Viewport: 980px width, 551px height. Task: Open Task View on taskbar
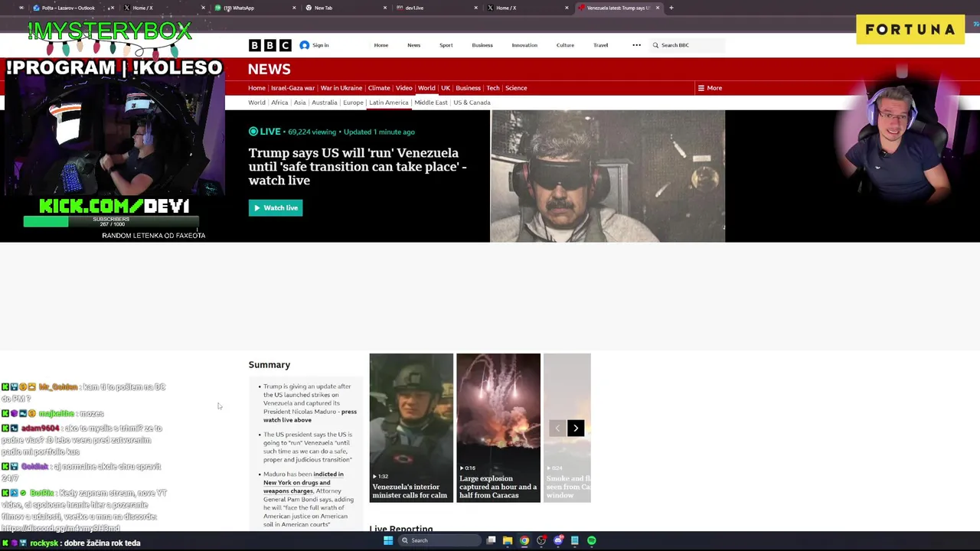click(491, 540)
